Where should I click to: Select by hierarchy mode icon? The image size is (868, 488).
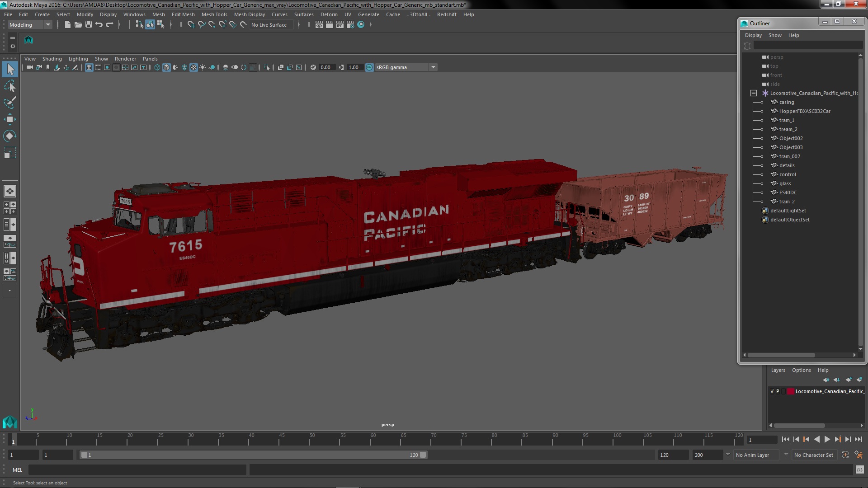[139, 25]
